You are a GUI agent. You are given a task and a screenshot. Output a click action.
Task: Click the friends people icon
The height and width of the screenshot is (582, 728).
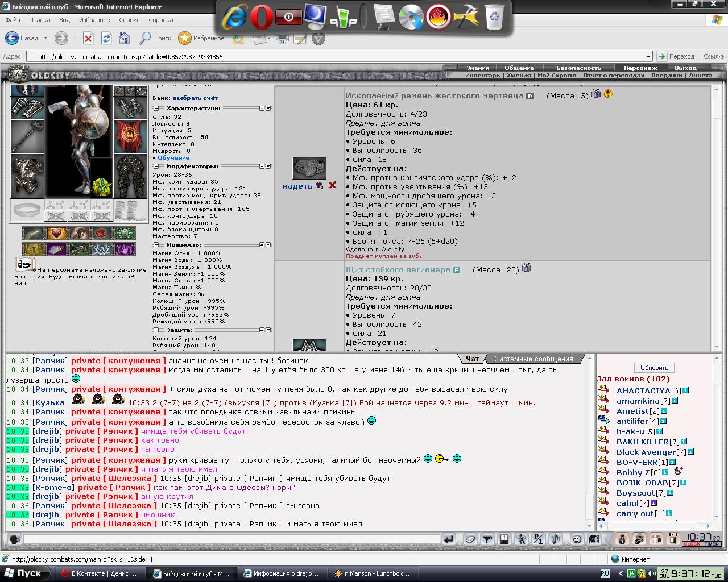(x=656, y=539)
